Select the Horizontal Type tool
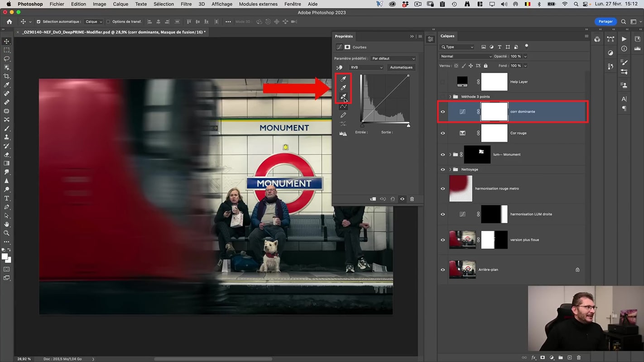644x362 pixels. coord(7,198)
